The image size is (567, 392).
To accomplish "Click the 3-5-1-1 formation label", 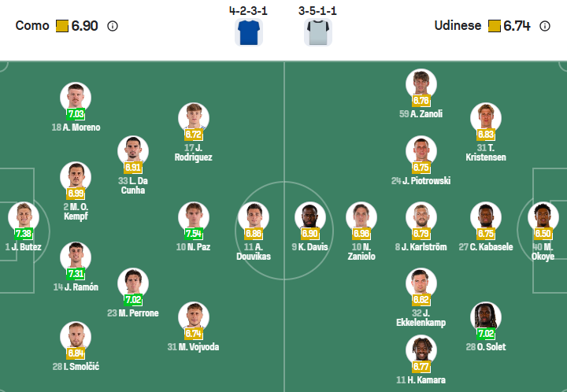I will click(x=318, y=12).
